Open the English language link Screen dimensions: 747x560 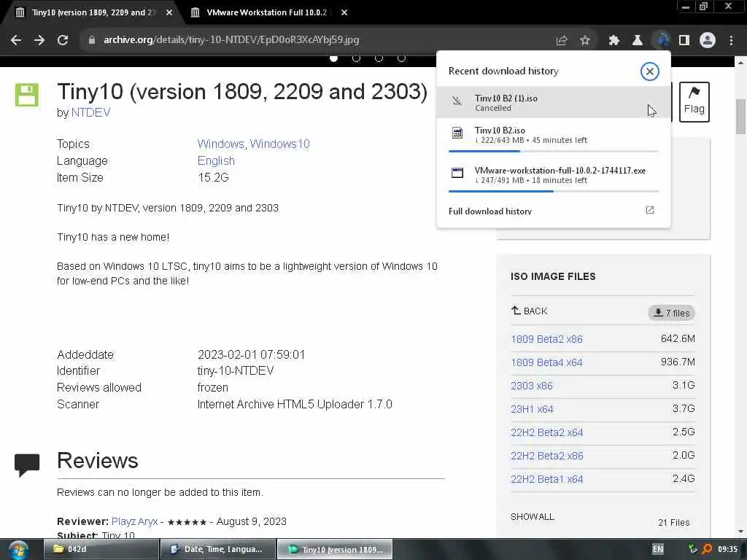(216, 160)
